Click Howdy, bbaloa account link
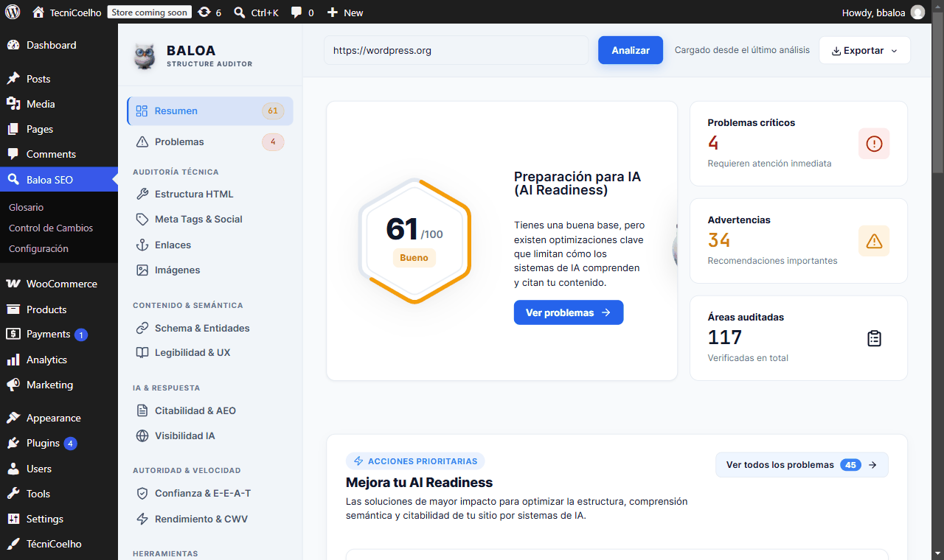Viewport: 944px width, 560px height. [x=883, y=12]
